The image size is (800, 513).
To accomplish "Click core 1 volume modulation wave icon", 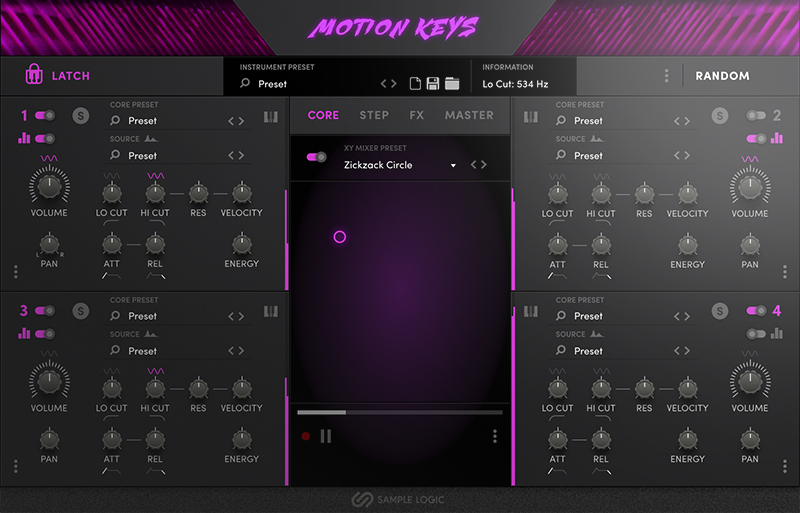I will click(x=49, y=159).
